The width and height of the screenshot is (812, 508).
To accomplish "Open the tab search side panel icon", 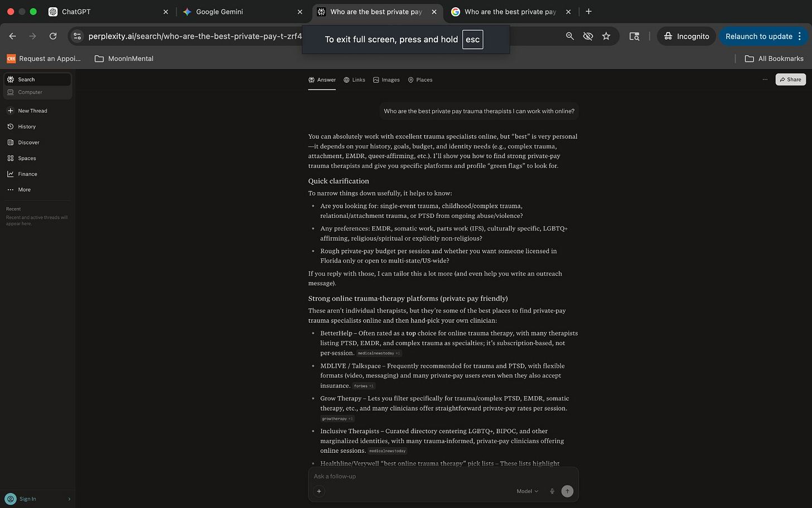I will (x=635, y=36).
